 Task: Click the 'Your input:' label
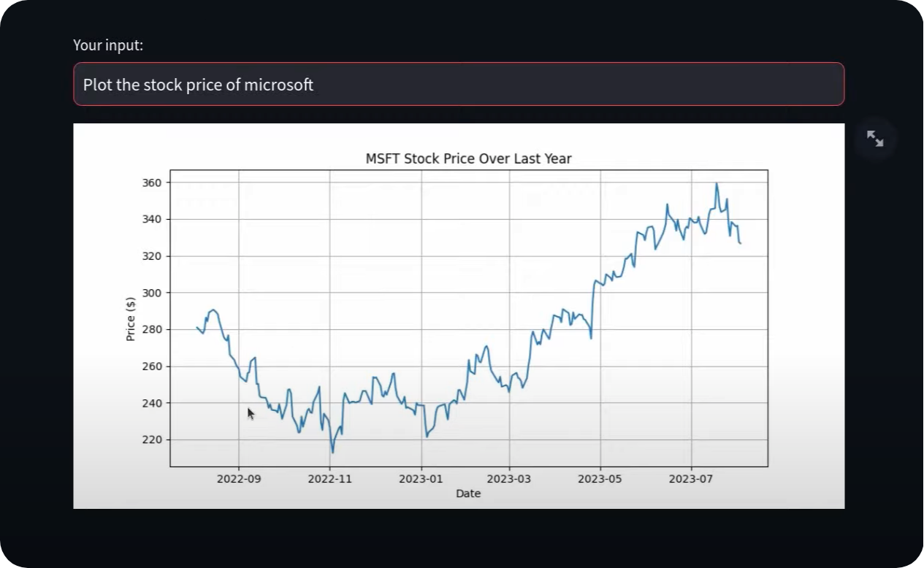point(108,45)
